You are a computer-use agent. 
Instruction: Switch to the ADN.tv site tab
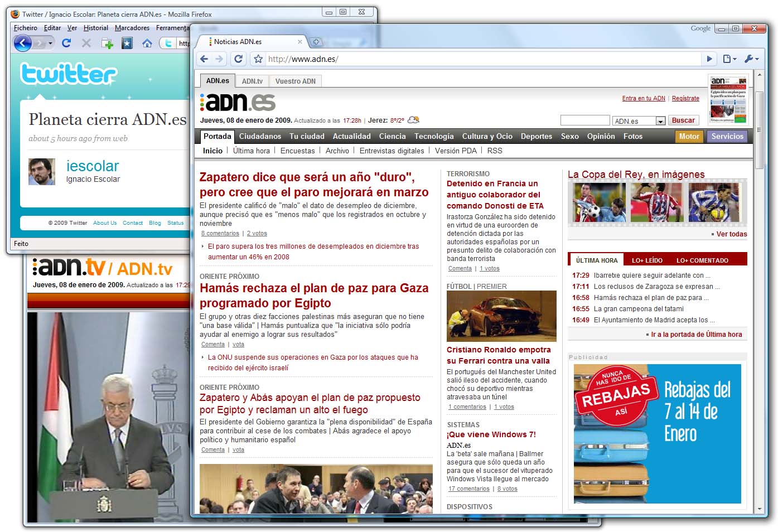[x=252, y=81]
